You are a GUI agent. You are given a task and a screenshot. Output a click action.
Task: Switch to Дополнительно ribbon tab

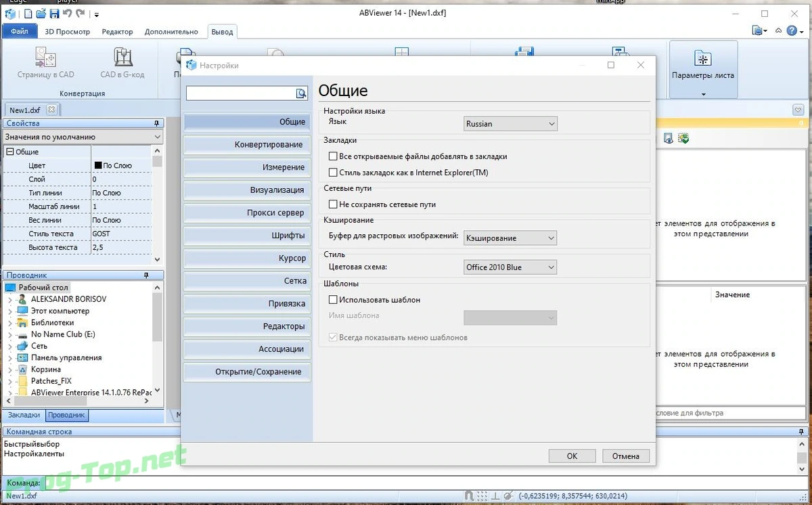(x=171, y=31)
